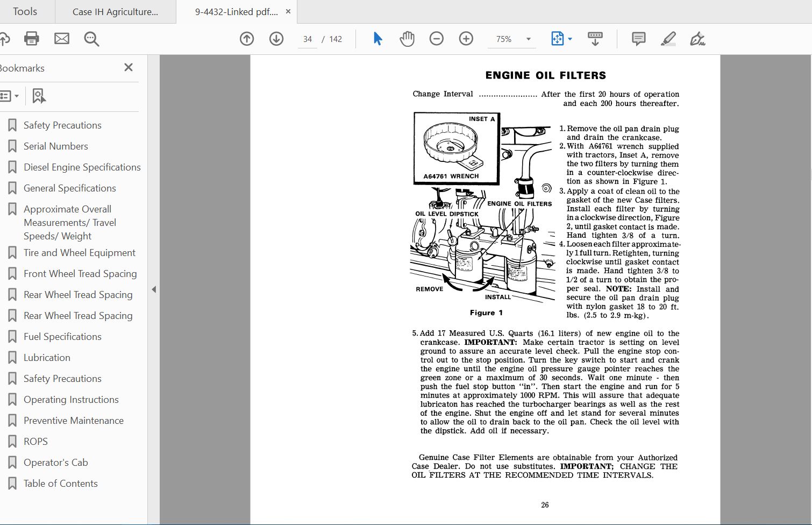
Task: Open Diesel Engine Specifications bookmark
Action: pos(82,167)
